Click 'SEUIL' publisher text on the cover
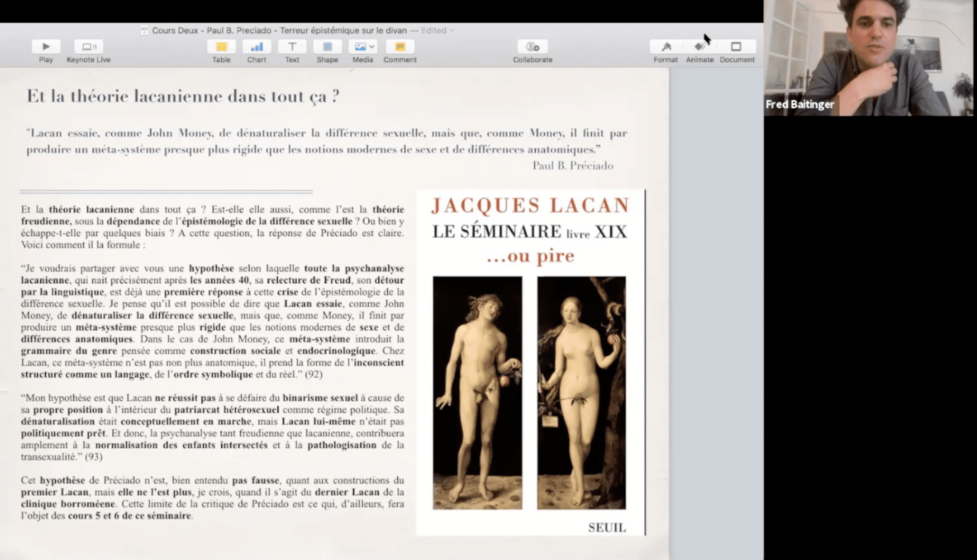The width and height of the screenshot is (977, 560). coord(607,527)
